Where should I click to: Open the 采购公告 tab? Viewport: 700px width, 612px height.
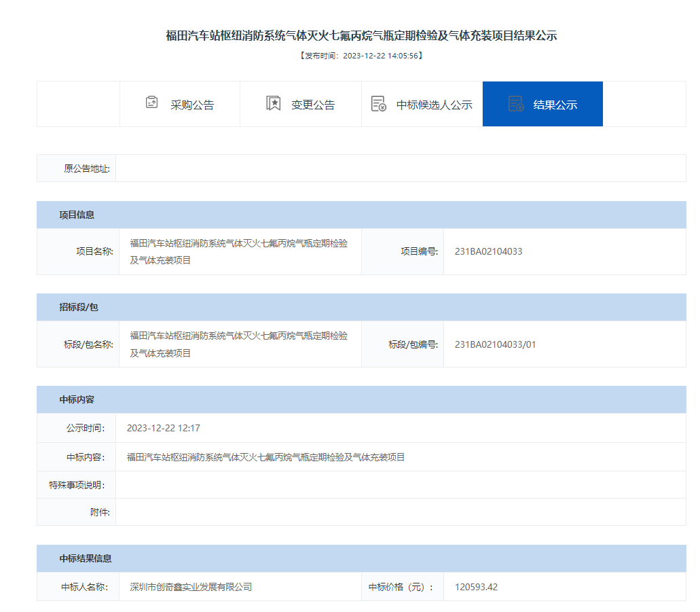[x=180, y=104]
